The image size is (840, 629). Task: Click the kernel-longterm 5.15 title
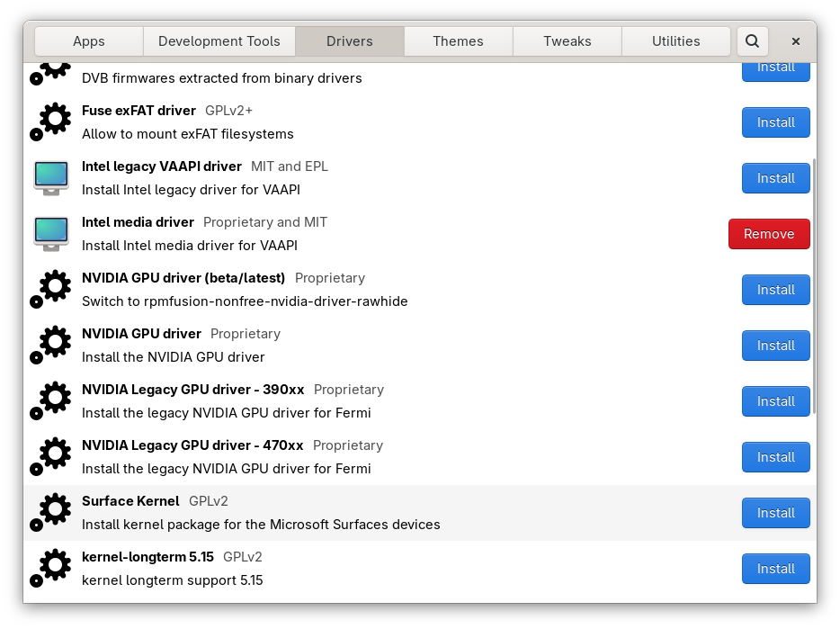[x=147, y=557]
